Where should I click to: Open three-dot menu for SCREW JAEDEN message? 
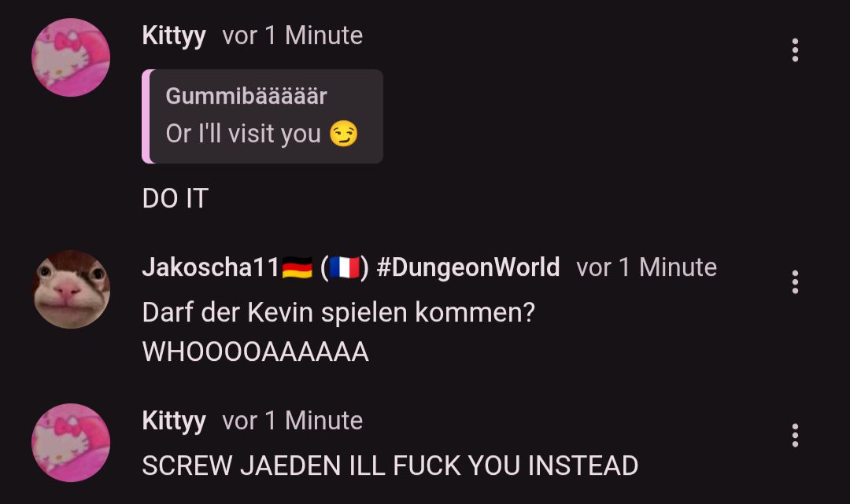tap(795, 436)
